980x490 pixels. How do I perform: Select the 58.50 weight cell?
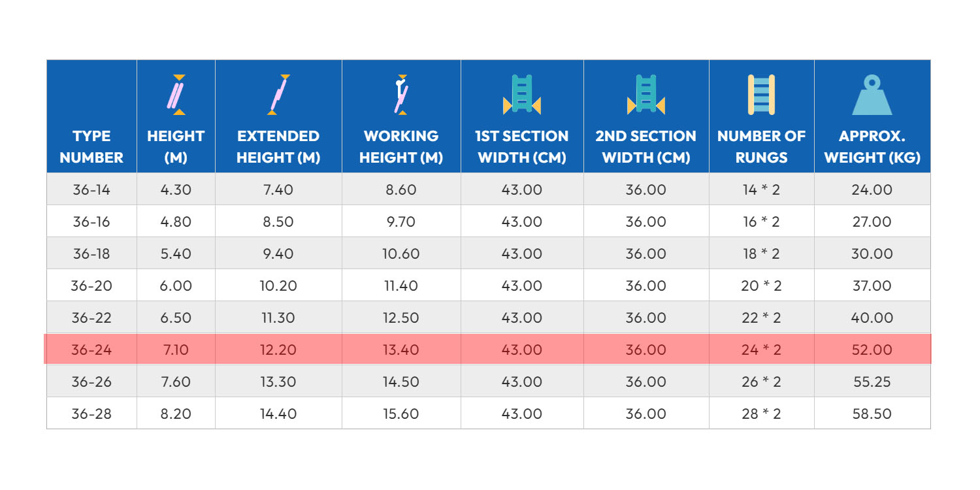pyautogui.click(x=872, y=414)
